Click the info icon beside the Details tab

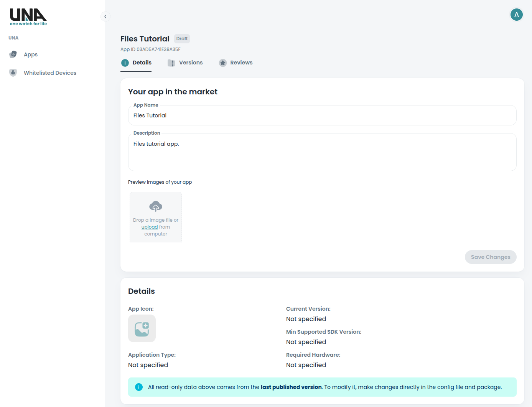pos(125,63)
